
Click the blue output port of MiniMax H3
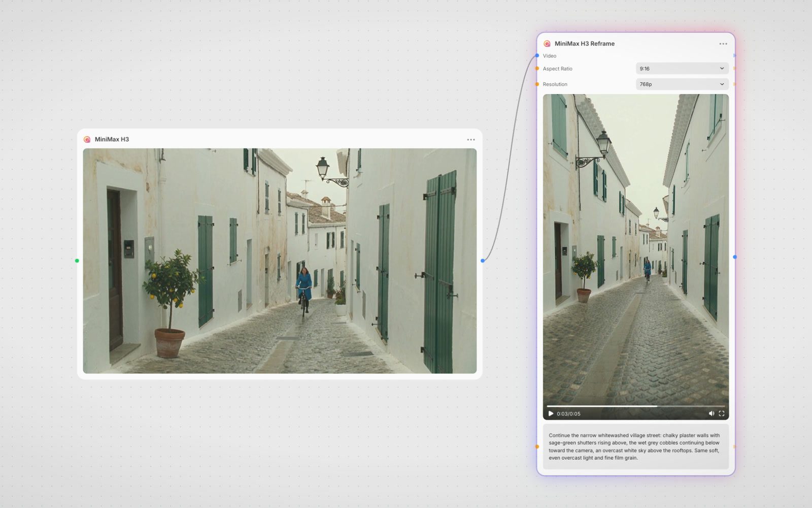point(483,261)
